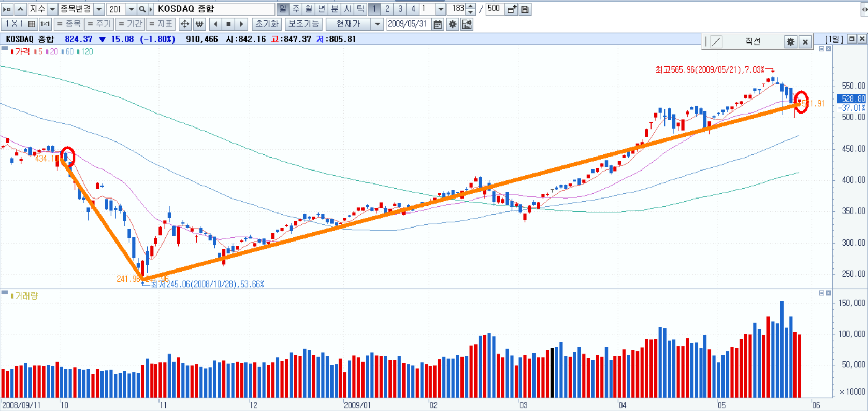The width and height of the screenshot is (868, 411).
Task: Minimize the price chart pane
Action: pyautogui.click(x=821, y=49)
